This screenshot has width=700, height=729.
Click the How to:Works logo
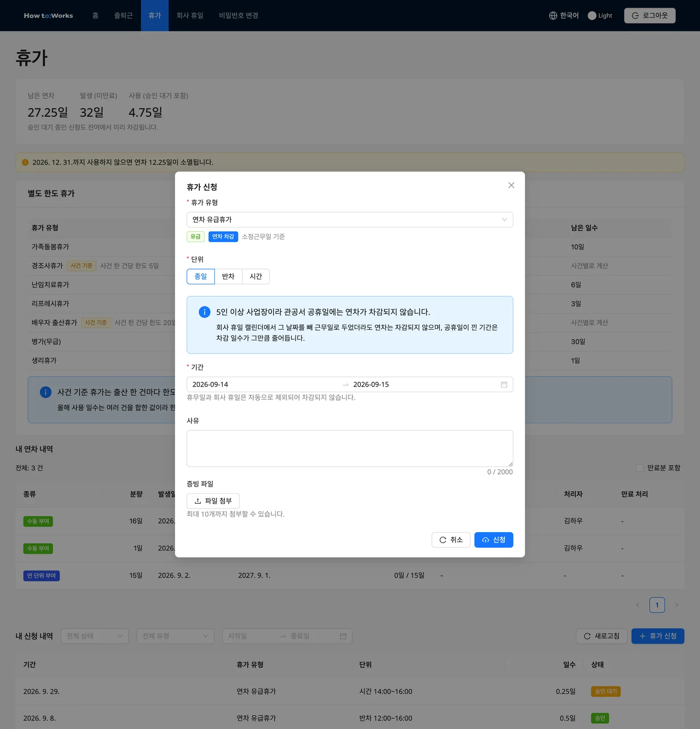point(49,16)
